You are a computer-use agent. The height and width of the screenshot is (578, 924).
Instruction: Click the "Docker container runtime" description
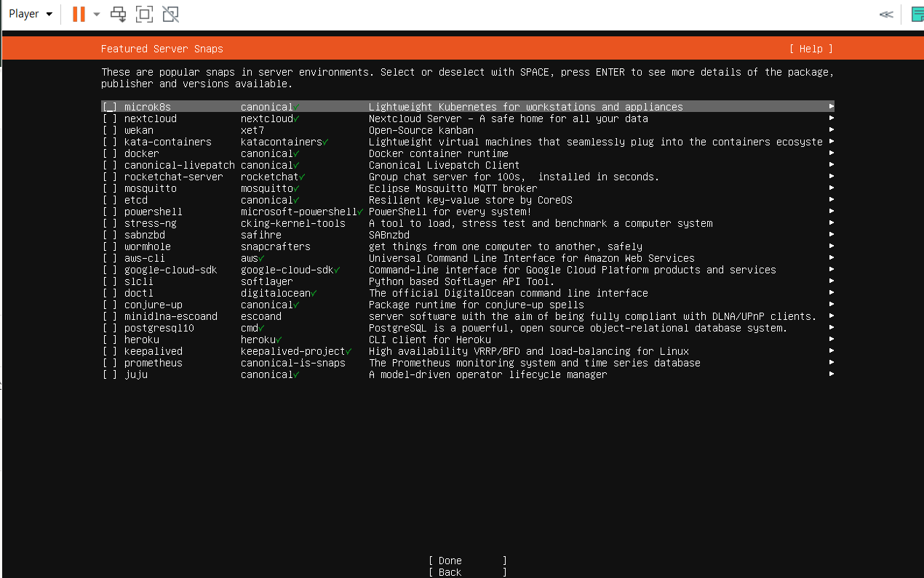(x=439, y=153)
